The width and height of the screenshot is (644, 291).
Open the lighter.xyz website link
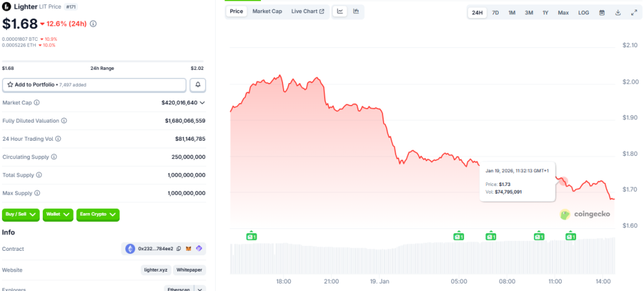click(x=155, y=270)
